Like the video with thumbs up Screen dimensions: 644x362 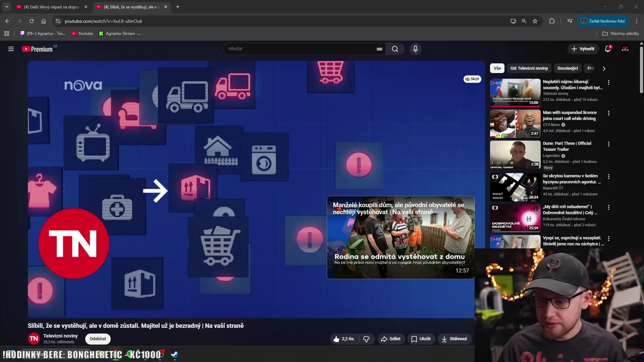click(344, 339)
